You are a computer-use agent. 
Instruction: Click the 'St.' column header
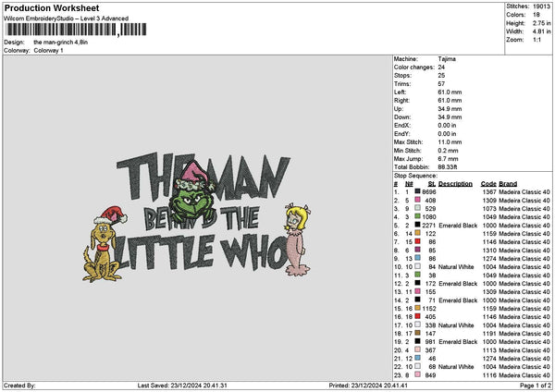pos(432,184)
